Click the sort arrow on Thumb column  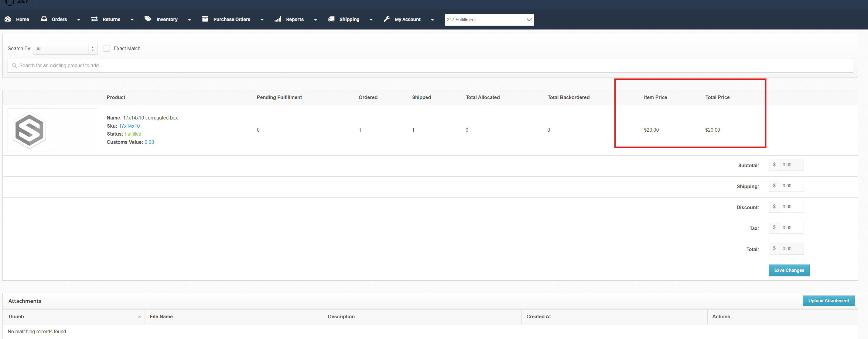click(139, 317)
